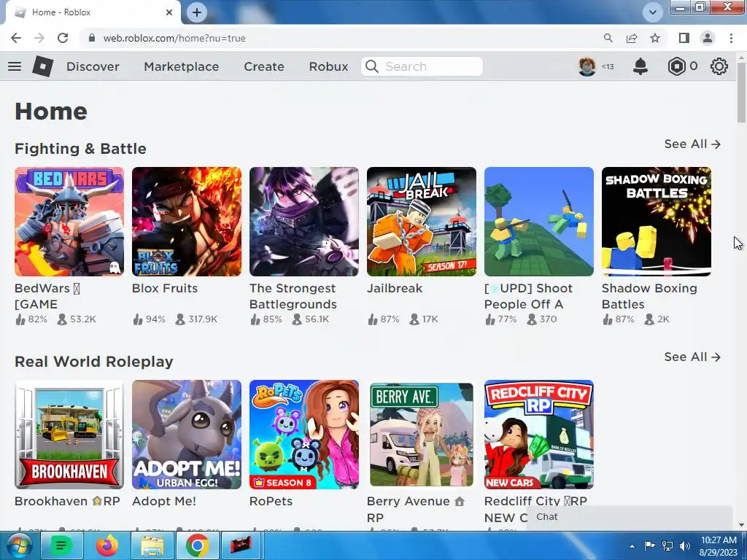Open The Strongest Battlegrounds thumbnail
This screenshot has height=560, width=747.
point(304,222)
